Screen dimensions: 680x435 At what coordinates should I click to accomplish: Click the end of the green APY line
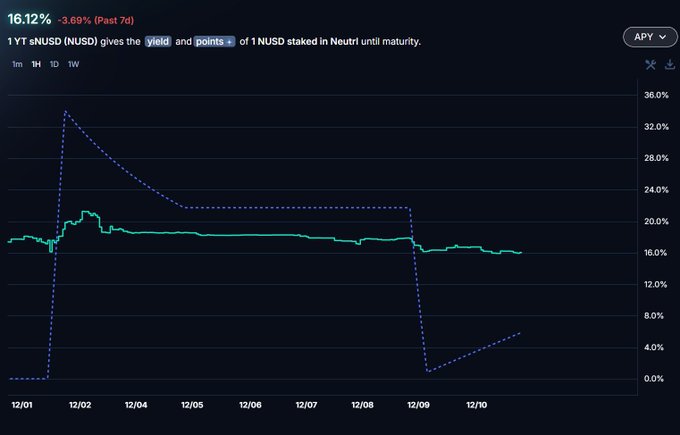point(521,253)
